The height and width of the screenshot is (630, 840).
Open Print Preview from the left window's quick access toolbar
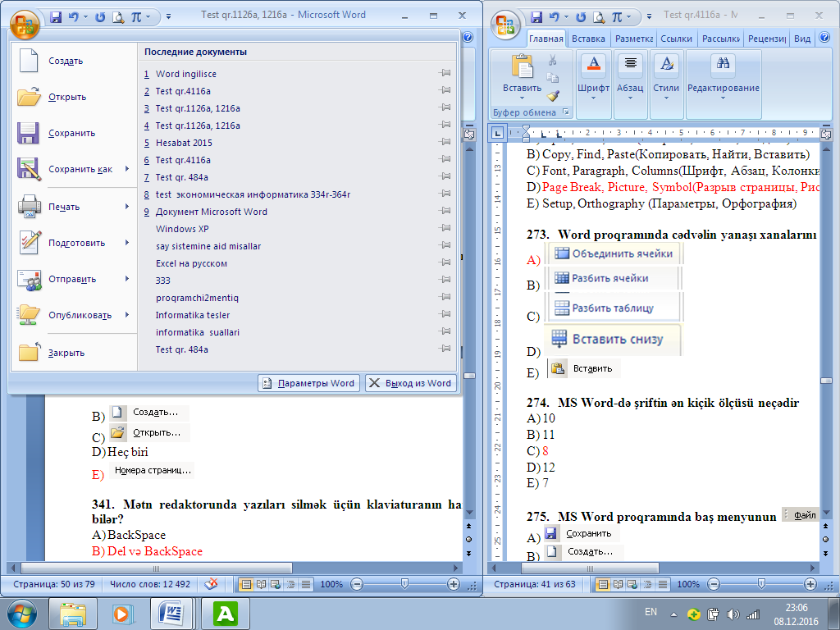(118, 17)
